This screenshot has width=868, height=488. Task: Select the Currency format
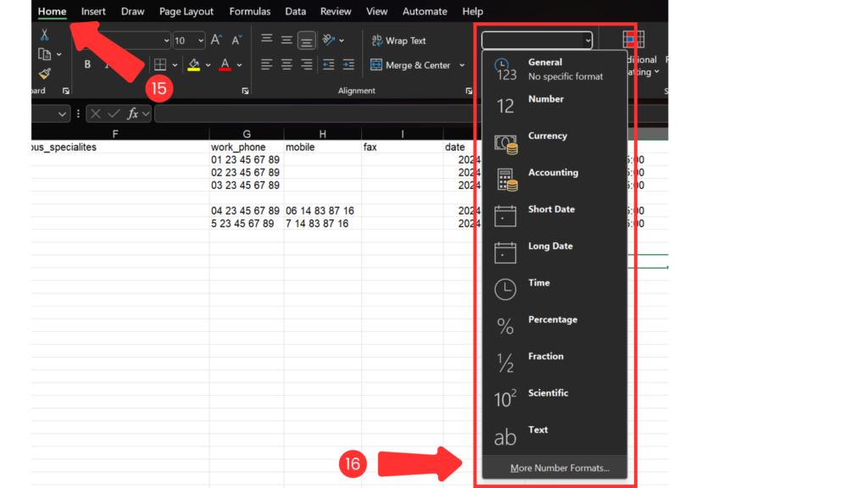pyautogui.click(x=554, y=142)
